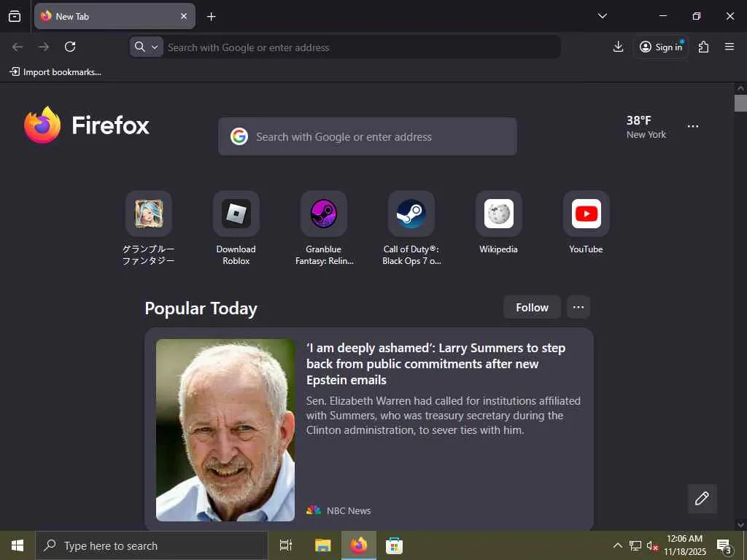Open Popular Today options menu
The width and height of the screenshot is (747, 560).
tap(578, 308)
